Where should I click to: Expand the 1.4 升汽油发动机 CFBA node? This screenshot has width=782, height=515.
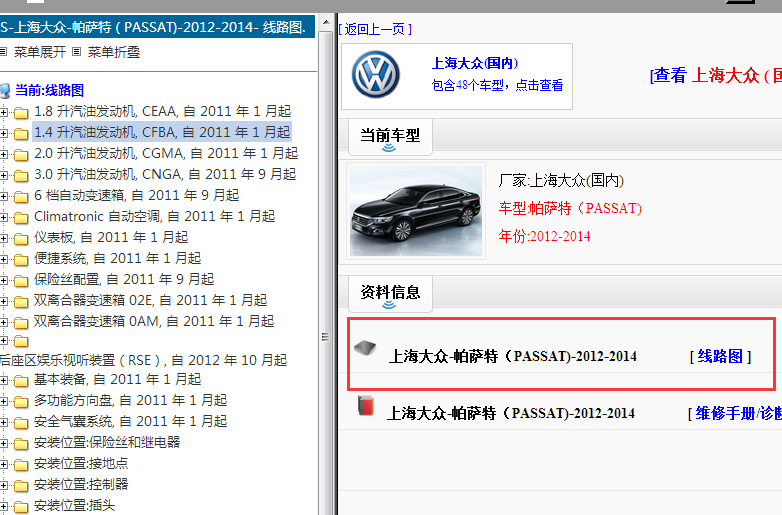tap(3, 133)
